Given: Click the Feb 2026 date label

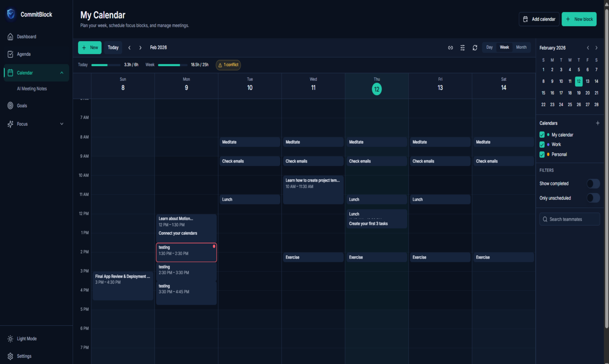Looking at the screenshot, I should pyautogui.click(x=158, y=47).
